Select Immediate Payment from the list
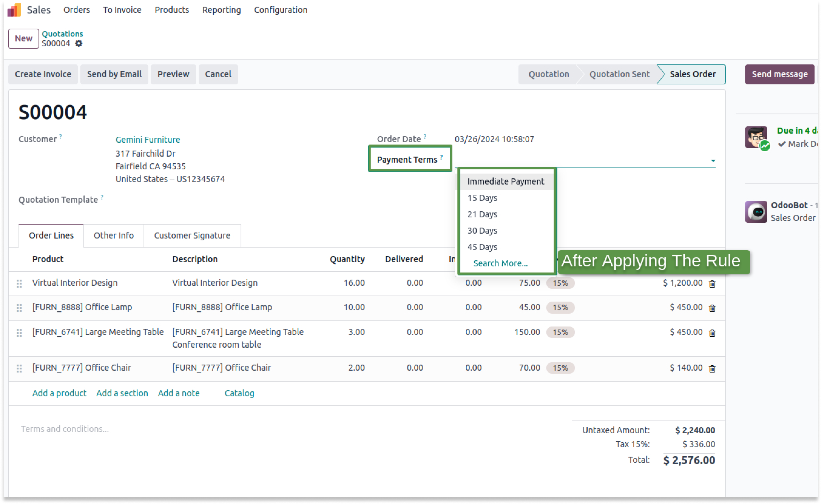The width and height of the screenshot is (821, 504). 506,182
